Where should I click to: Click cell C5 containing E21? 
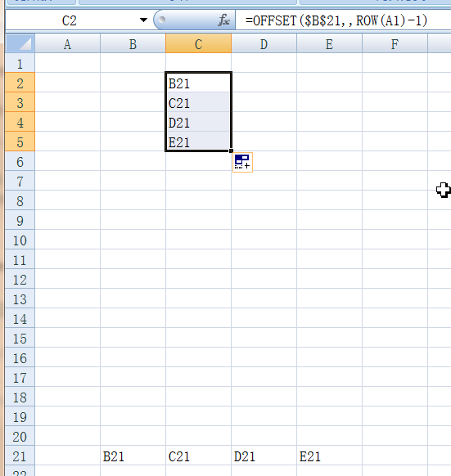click(198, 141)
